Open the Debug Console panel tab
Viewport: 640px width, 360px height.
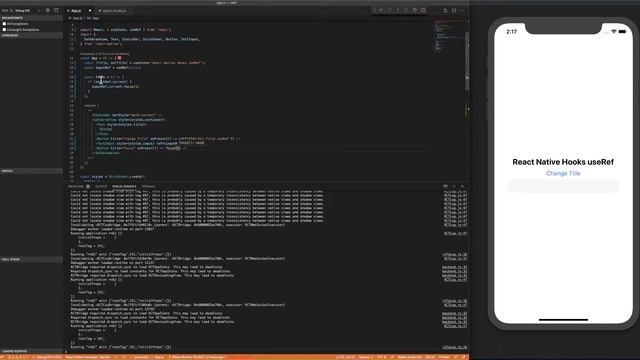tap(124, 187)
